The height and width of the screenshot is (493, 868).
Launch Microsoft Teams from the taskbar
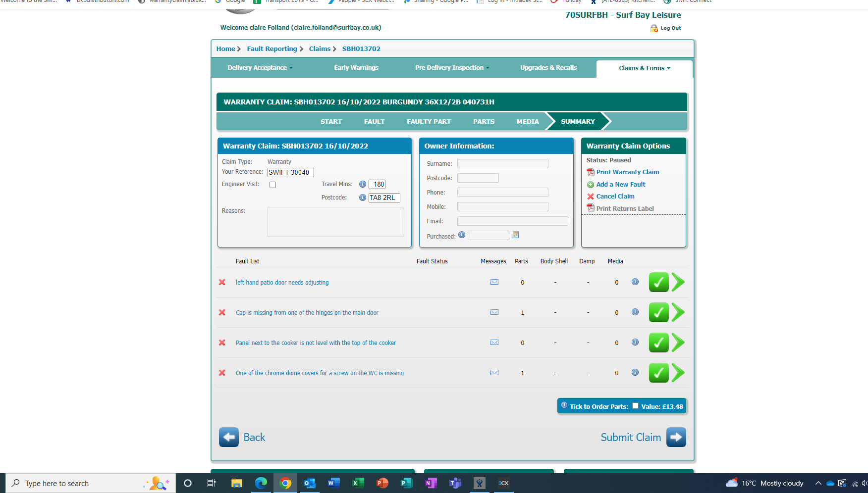pos(455,483)
